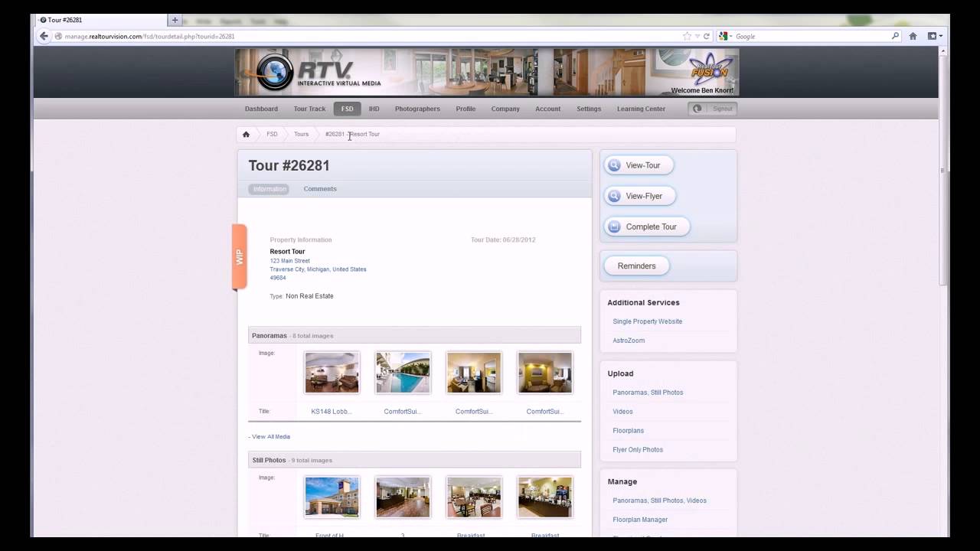Click the orange WIP status tag
980x551 pixels.
tap(239, 257)
